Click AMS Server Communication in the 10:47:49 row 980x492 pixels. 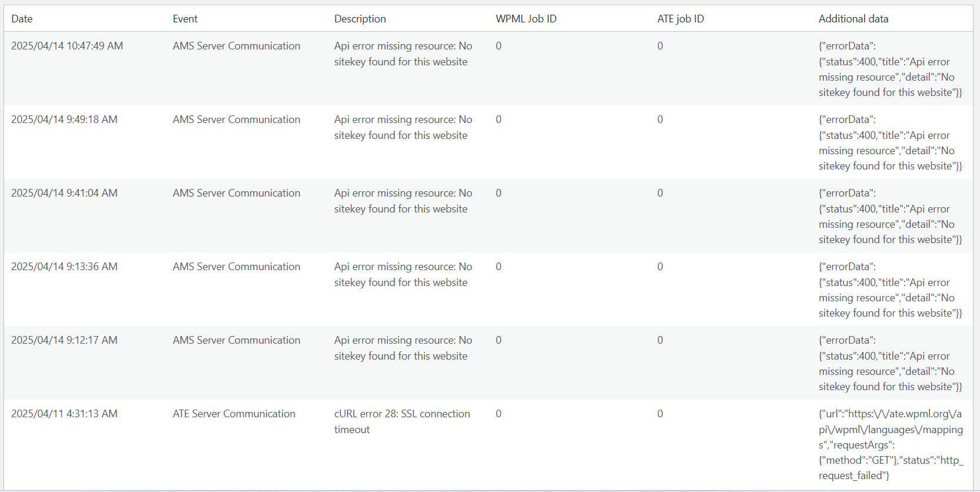click(236, 46)
